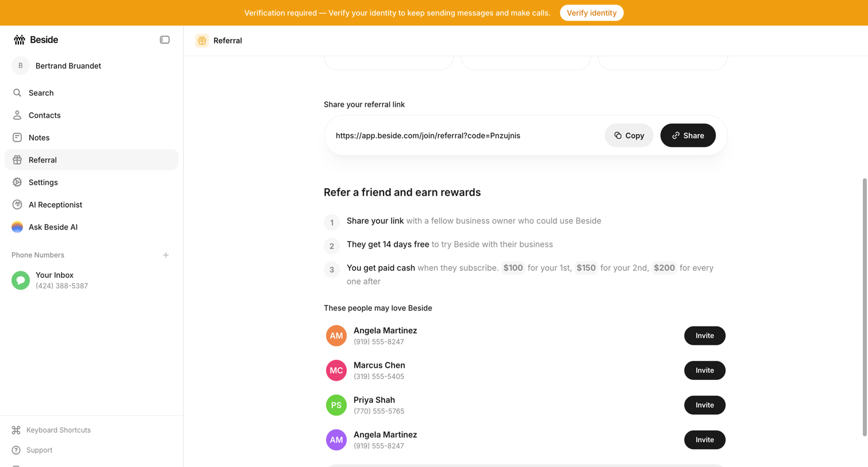The image size is (868, 467).
Task: Invite Angela Martinez with the purple avatar
Action: tap(704, 440)
